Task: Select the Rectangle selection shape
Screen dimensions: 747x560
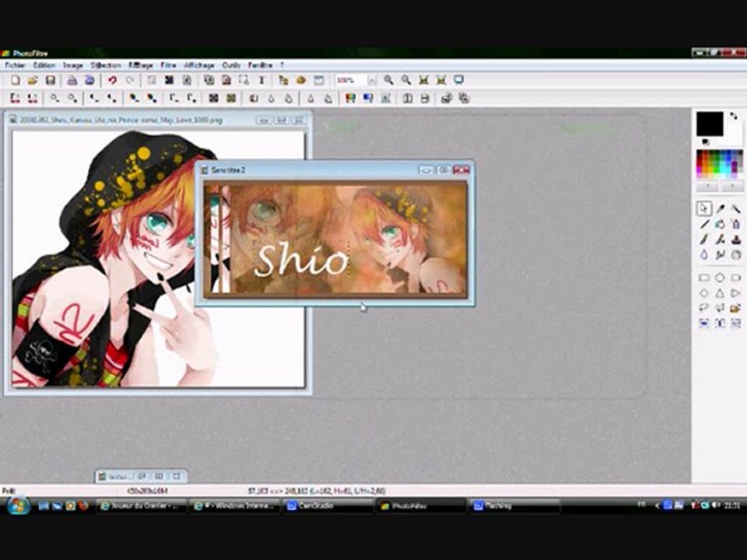Action: (704, 278)
